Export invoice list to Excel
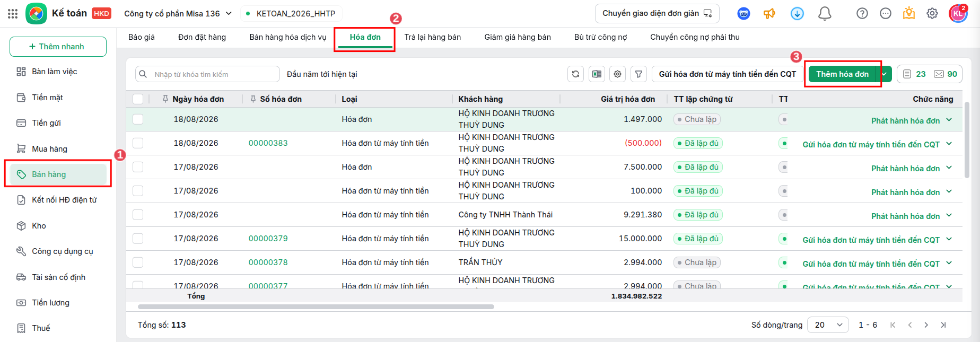The width and height of the screenshot is (980, 342). [x=597, y=74]
